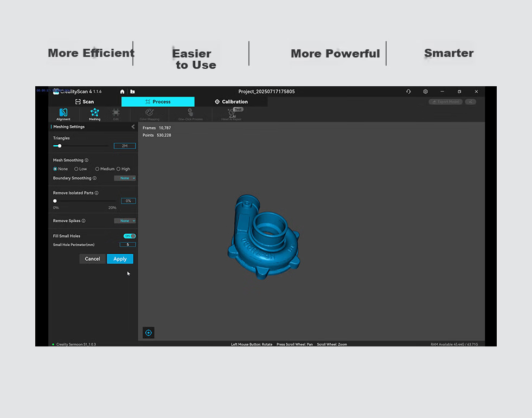532x418 pixels.
Task: Click the blue 3D turbo housing model
Action: (x=264, y=237)
